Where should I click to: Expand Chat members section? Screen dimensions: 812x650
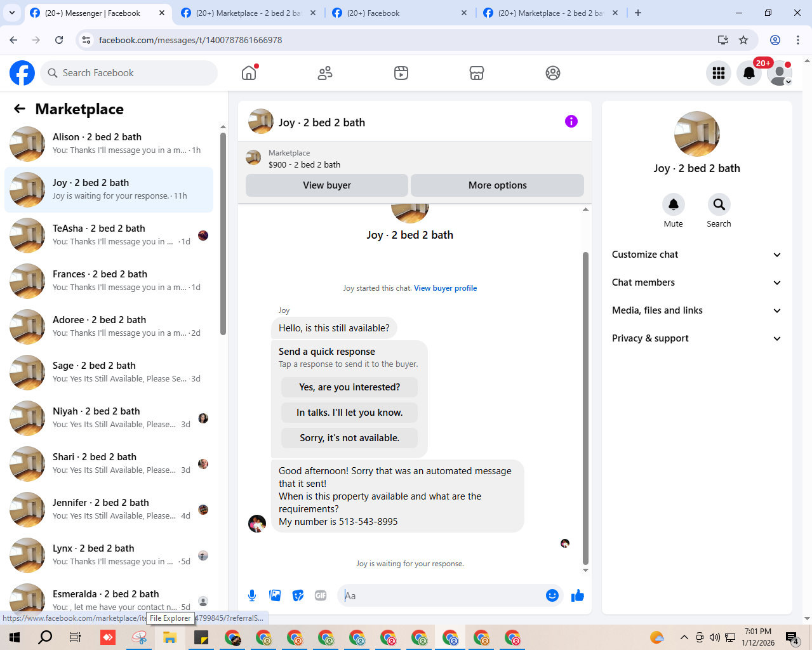[x=696, y=282]
